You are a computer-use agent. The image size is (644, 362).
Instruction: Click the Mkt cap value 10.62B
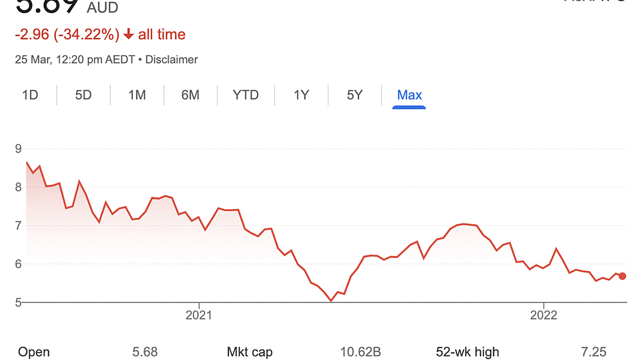(x=360, y=352)
